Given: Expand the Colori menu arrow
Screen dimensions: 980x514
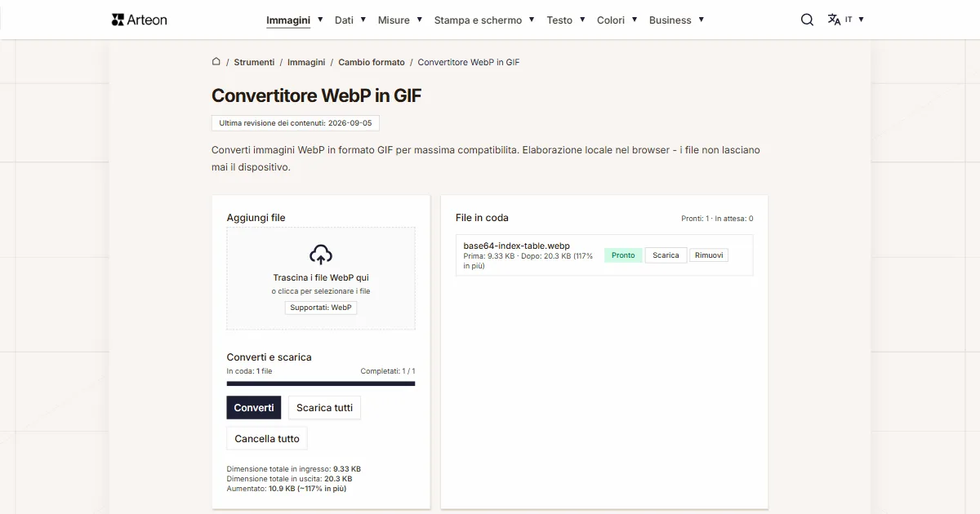Looking at the screenshot, I should tap(635, 19).
